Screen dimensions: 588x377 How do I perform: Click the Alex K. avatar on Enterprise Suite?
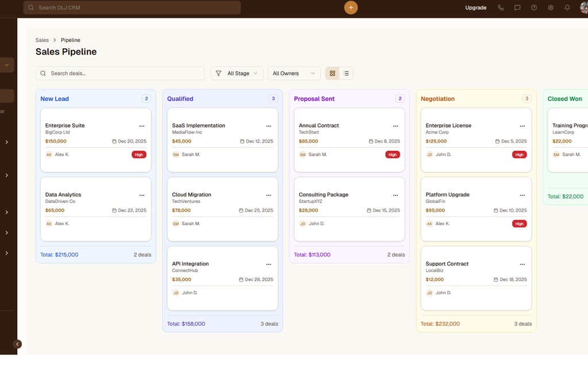pyautogui.click(x=49, y=155)
